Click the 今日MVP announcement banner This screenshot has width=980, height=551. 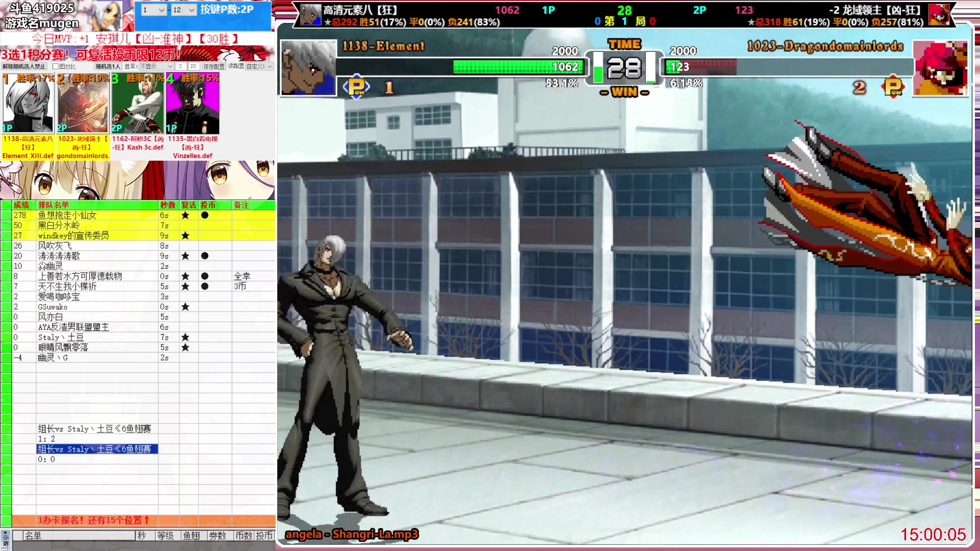pos(135,39)
